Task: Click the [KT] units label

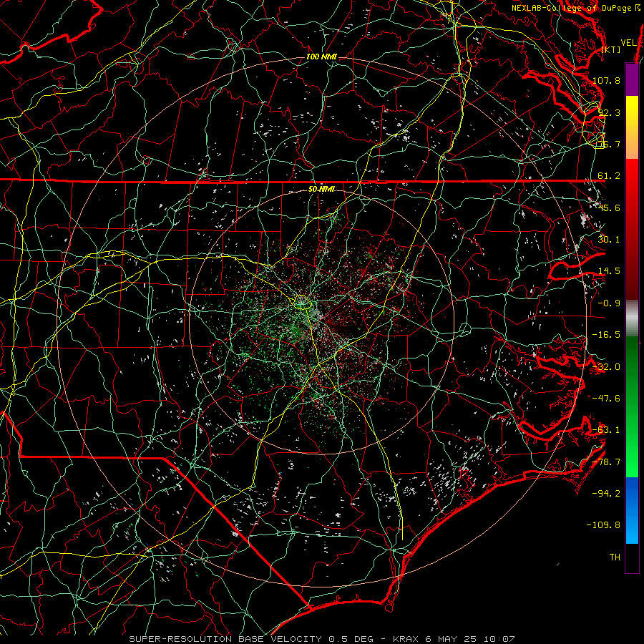Action: (x=611, y=49)
